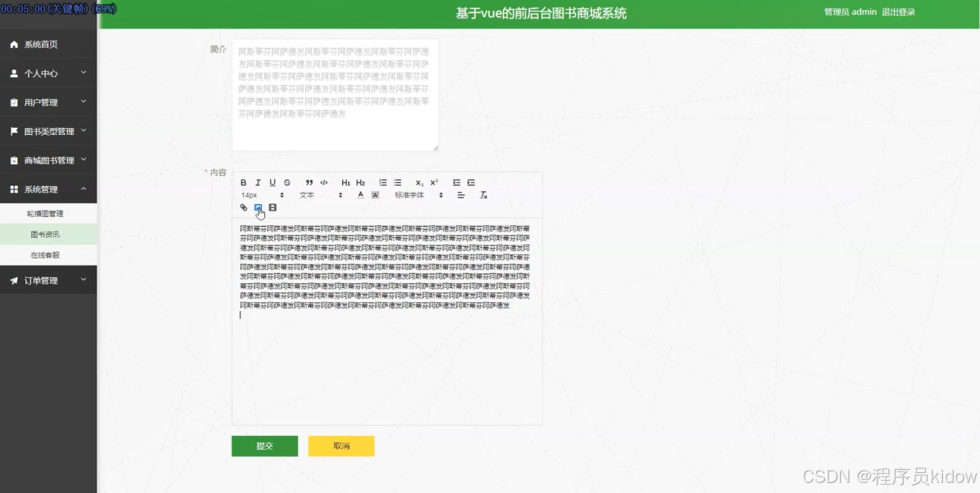Toggle bold formatting in editor

(x=243, y=183)
